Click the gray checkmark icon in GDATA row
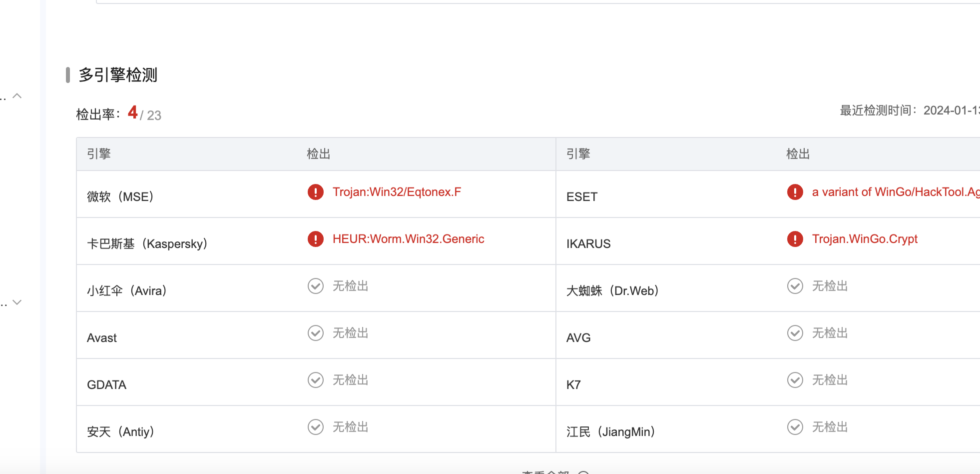Image resolution: width=980 pixels, height=474 pixels. tap(315, 380)
